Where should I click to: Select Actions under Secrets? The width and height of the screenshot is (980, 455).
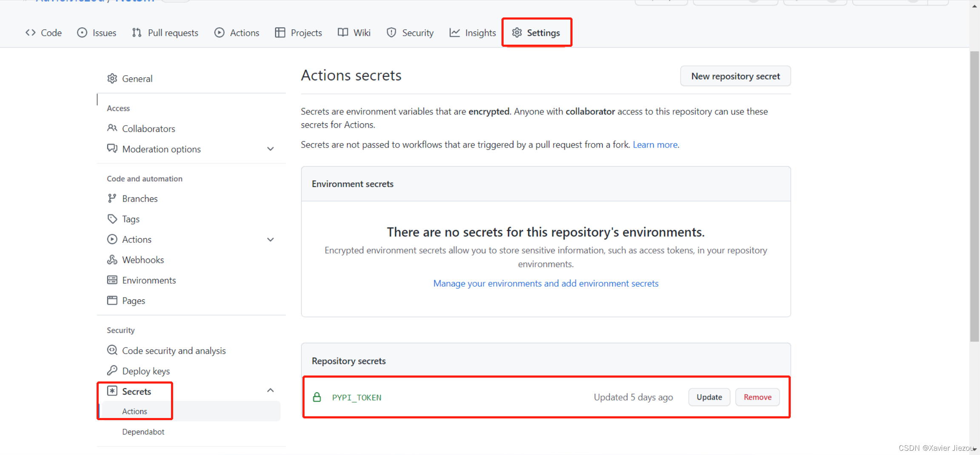[x=191, y=411]
